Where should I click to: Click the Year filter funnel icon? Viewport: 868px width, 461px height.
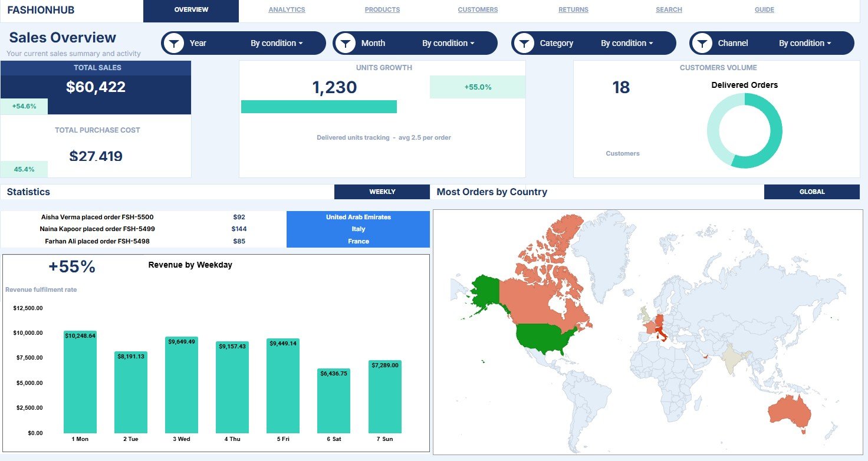(174, 43)
